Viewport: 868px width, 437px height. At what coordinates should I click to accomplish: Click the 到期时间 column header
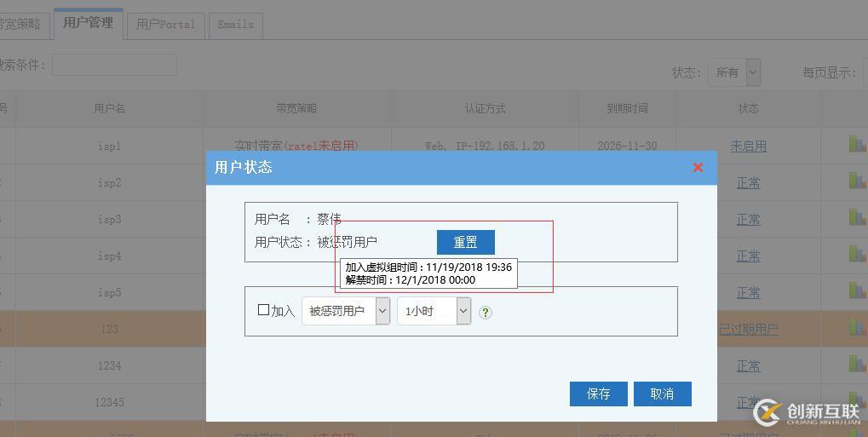627,108
